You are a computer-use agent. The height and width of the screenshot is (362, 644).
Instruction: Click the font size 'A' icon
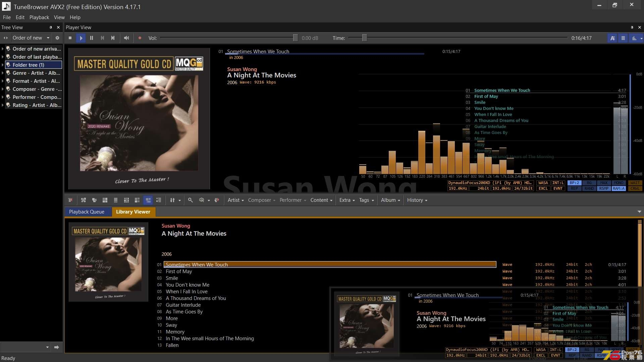pos(612,38)
